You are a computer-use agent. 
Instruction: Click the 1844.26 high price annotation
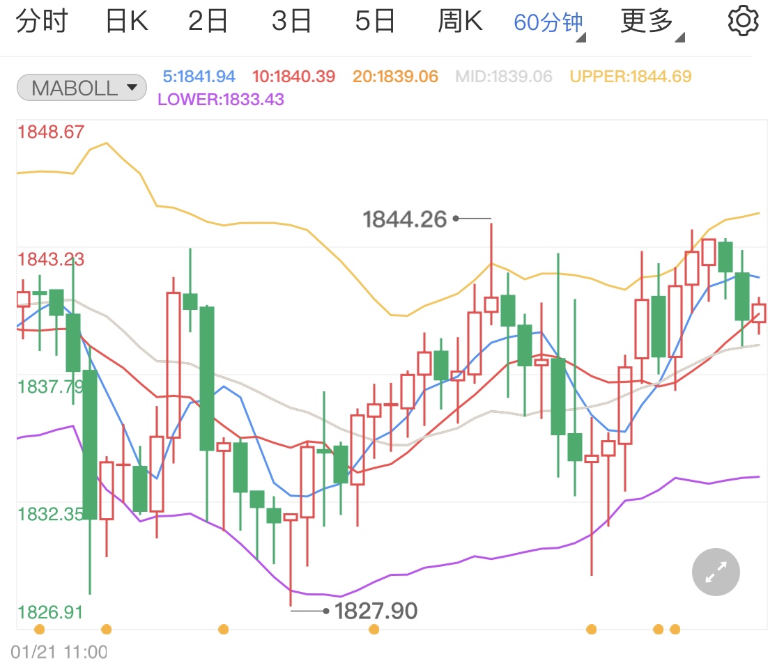pos(404,219)
